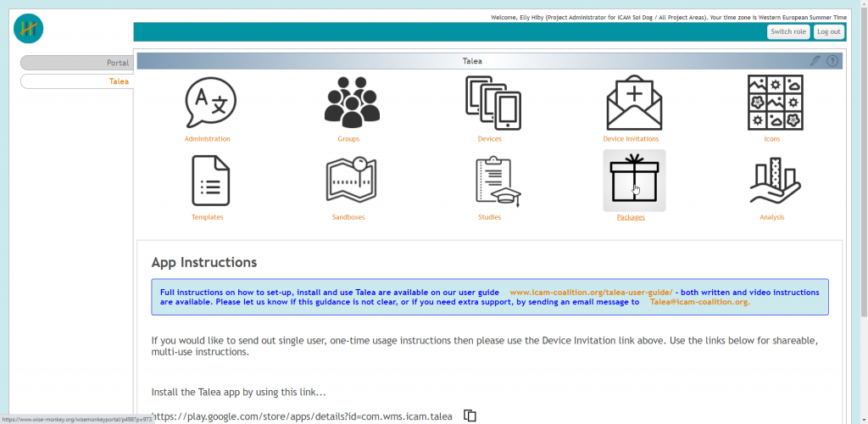This screenshot has height=424, width=868.
Task: Click the Groups text label
Action: tap(348, 139)
